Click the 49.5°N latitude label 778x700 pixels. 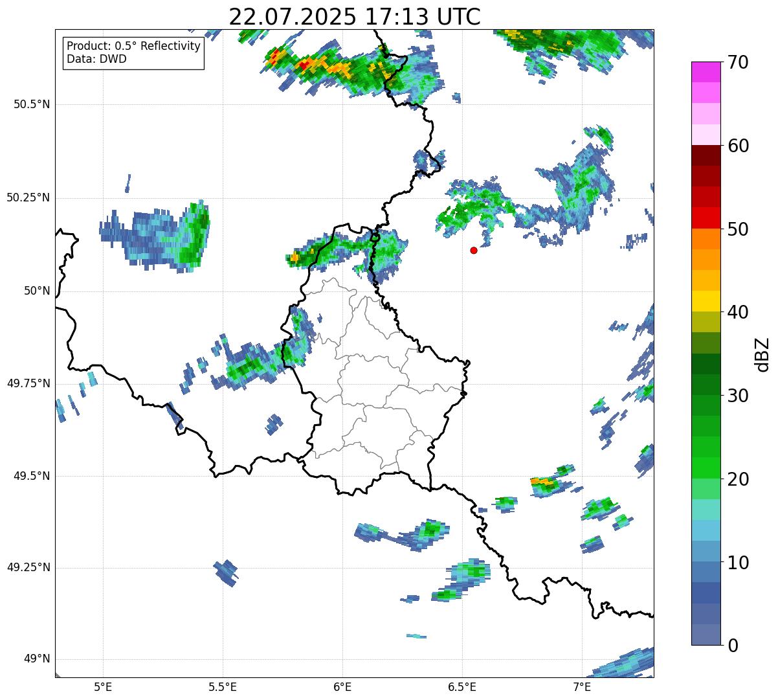(x=32, y=476)
